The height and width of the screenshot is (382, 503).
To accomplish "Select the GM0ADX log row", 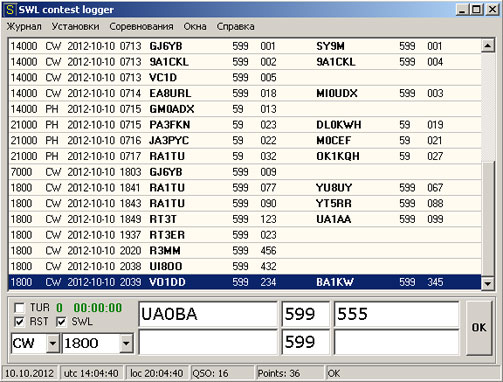I will (245, 109).
